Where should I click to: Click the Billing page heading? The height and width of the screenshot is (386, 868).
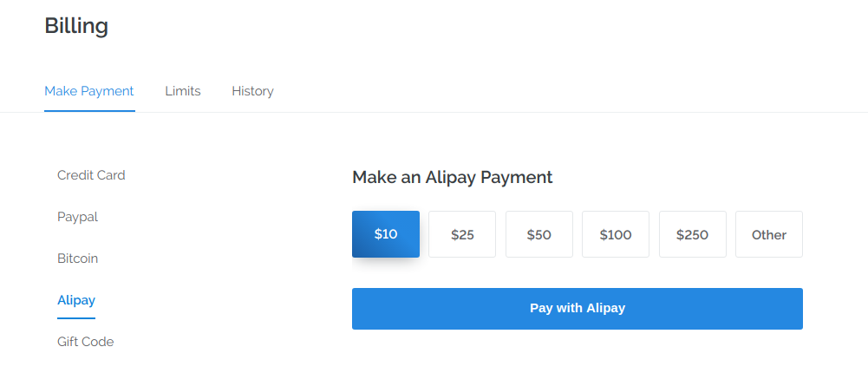pos(76,25)
